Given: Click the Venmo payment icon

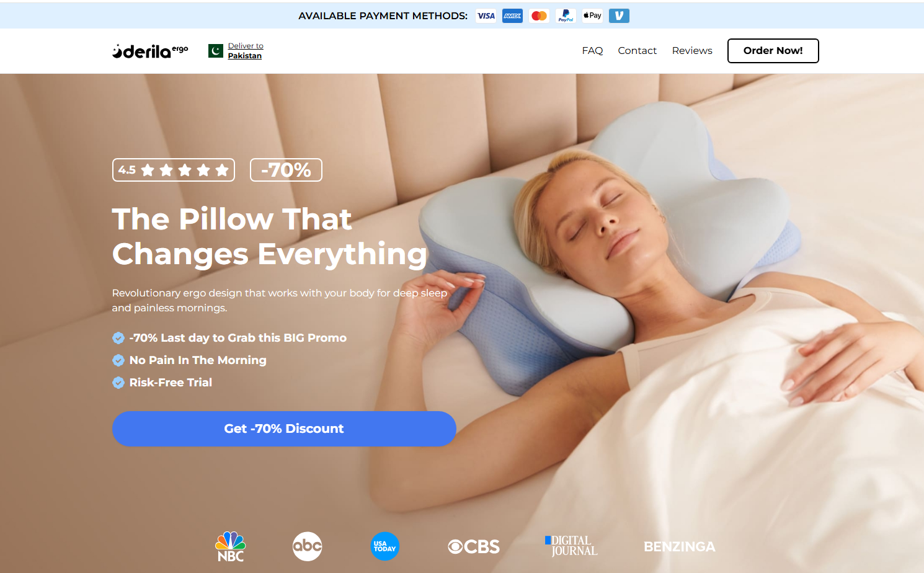Looking at the screenshot, I should tap(619, 16).
